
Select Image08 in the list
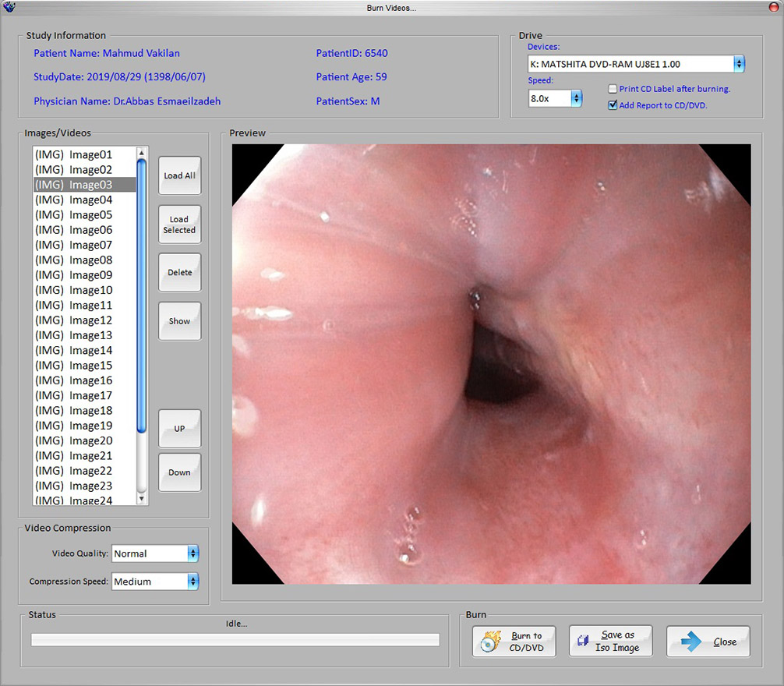(84, 260)
